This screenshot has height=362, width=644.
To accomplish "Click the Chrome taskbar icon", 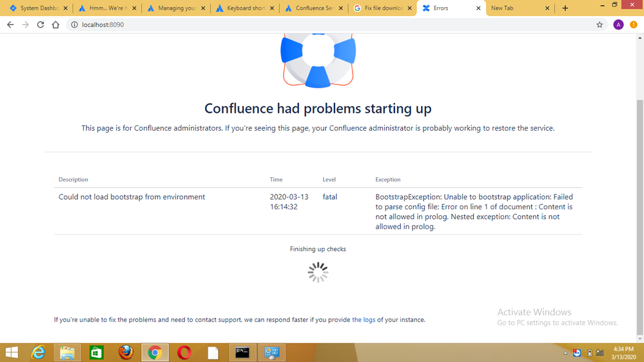I will (155, 352).
